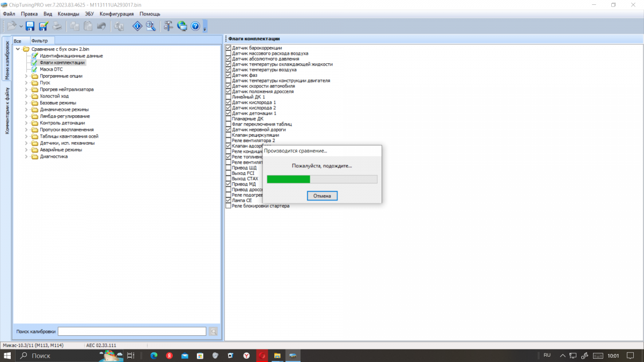This screenshot has height=362, width=644.
Task: Open settings via hammer and wrench icon
Action: (x=169, y=26)
